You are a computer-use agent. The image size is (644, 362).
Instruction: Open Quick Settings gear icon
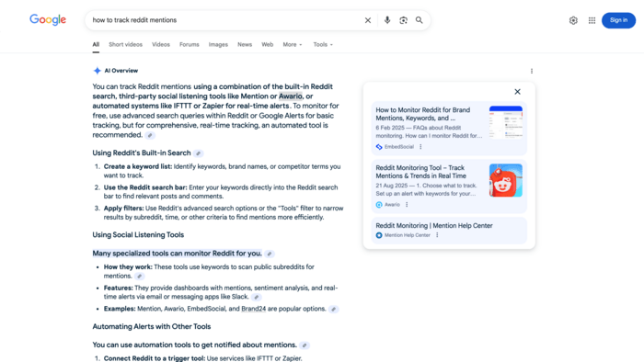tap(573, 20)
